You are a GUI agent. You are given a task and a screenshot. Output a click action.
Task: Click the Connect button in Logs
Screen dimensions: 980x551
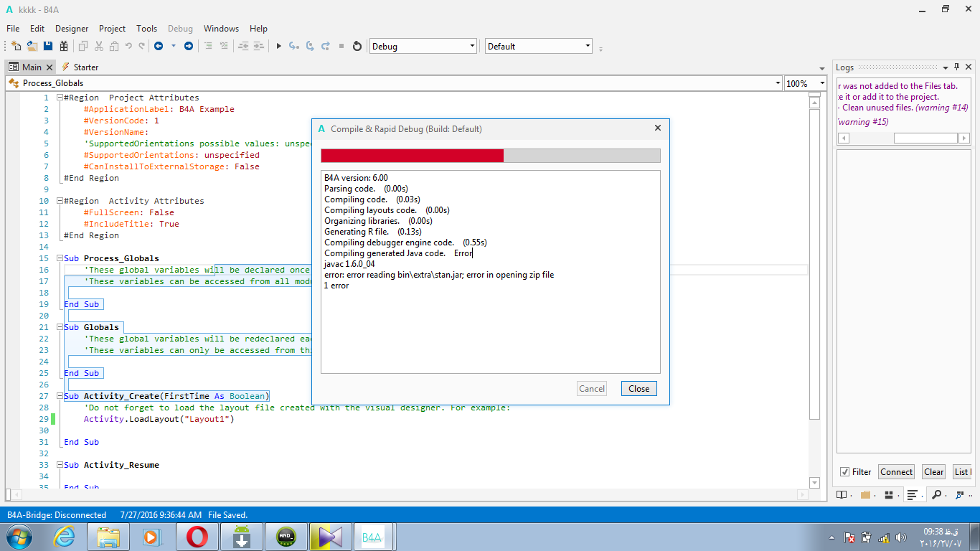(x=896, y=472)
